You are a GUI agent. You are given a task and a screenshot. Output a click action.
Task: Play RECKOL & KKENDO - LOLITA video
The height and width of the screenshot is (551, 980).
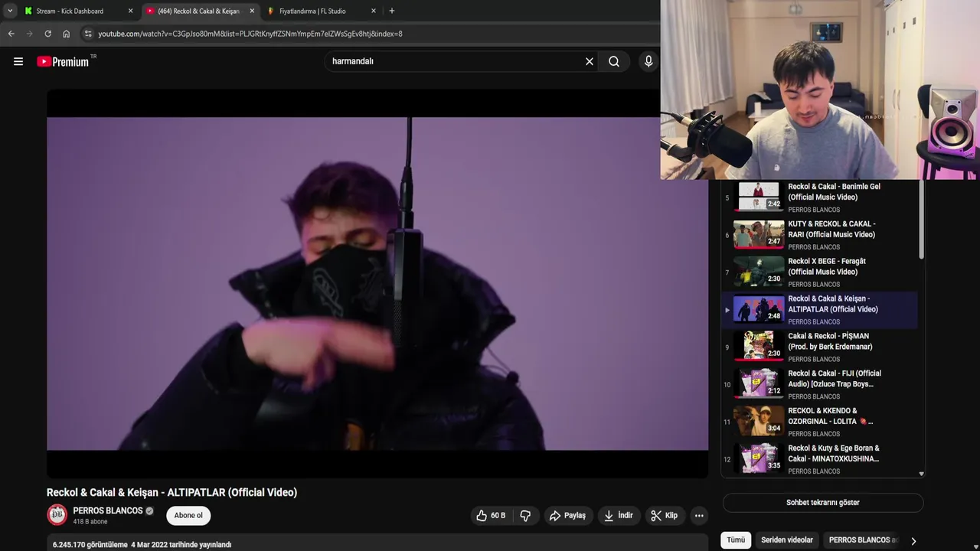(x=819, y=422)
